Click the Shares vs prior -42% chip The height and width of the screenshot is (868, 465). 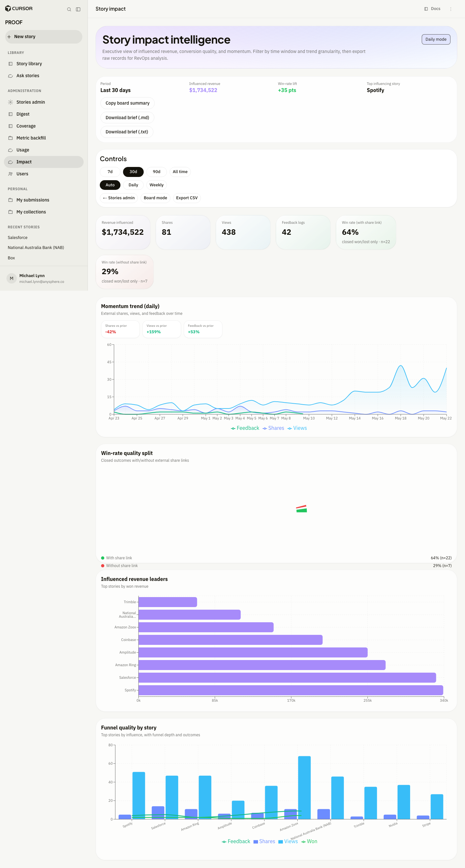[120, 329]
